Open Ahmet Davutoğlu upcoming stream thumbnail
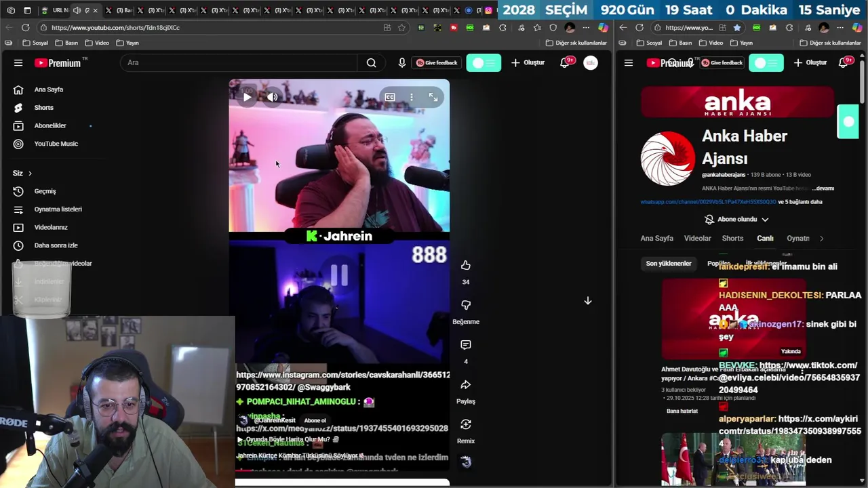Screen dimensions: 868x488 (x=734, y=319)
